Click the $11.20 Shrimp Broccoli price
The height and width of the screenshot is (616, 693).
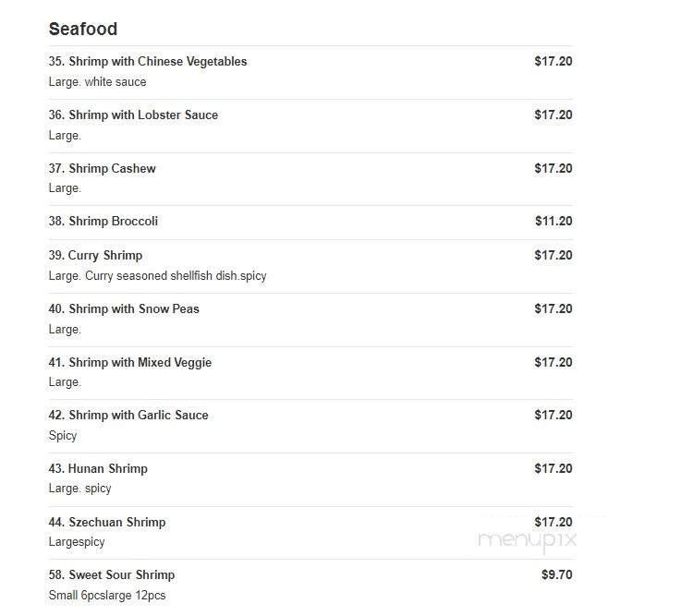[x=553, y=222]
